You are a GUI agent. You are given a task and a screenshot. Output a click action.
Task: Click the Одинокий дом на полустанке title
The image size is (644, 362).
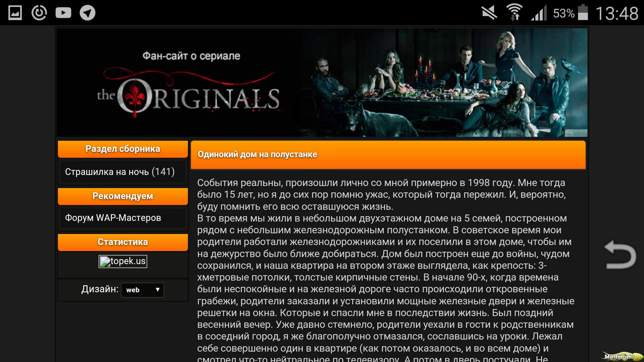click(258, 155)
